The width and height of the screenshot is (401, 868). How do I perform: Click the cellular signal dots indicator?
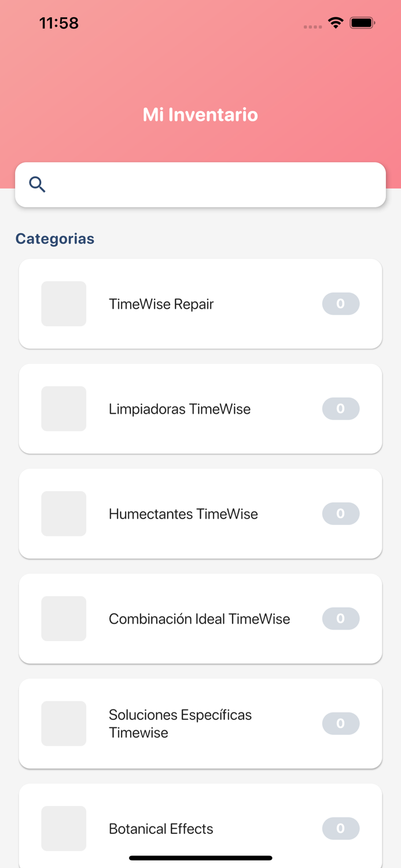(312, 26)
